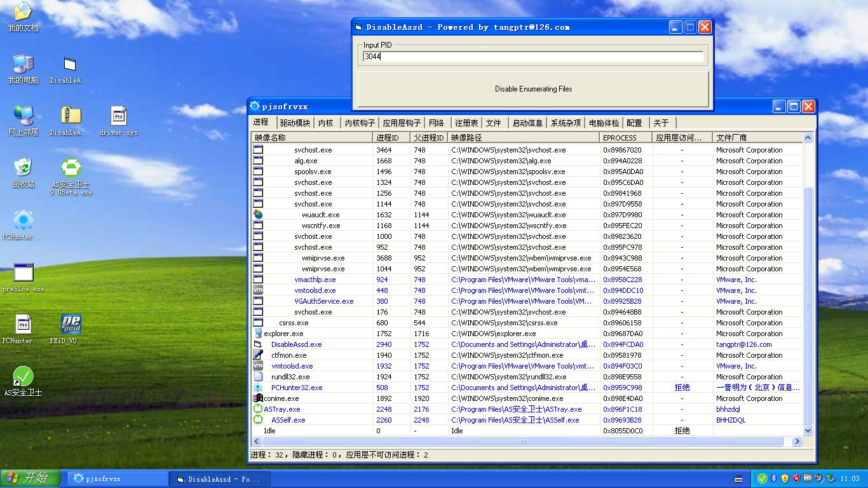This screenshot has width=868, height=488.
Task: Click the safely remove hardware tray icon
Action: (831, 478)
